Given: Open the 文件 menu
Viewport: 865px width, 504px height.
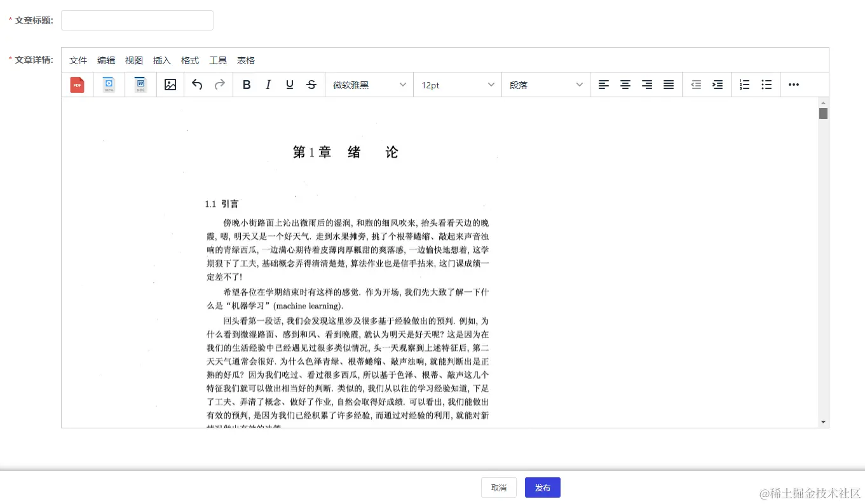Looking at the screenshot, I should pyautogui.click(x=78, y=60).
